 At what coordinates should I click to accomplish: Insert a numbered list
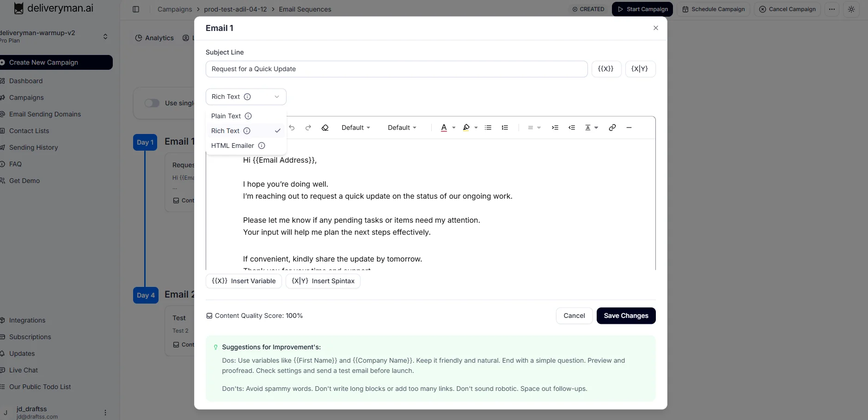pyautogui.click(x=505, y=128)
